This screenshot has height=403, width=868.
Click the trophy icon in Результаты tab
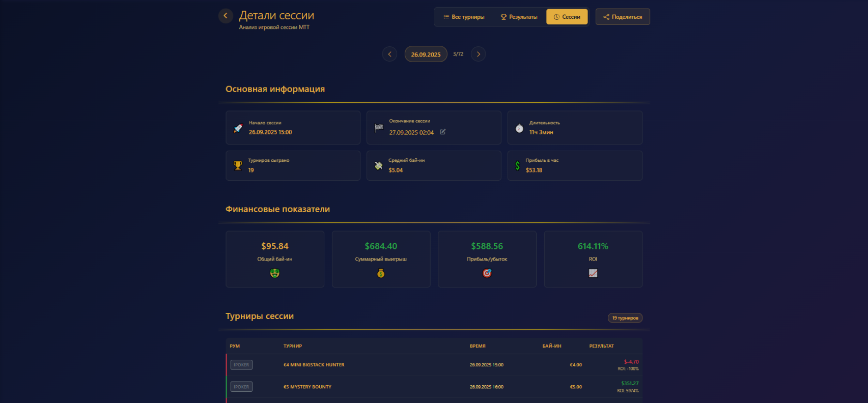click(503, 17)
